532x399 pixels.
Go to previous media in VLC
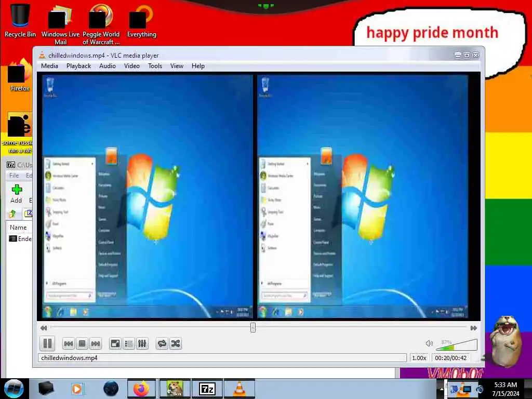[68, 344]
